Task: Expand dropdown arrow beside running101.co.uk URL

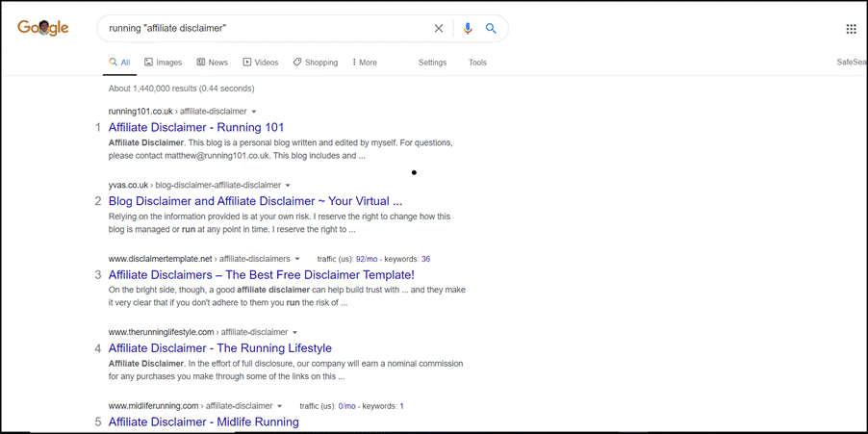Action: tap(254, 112)
